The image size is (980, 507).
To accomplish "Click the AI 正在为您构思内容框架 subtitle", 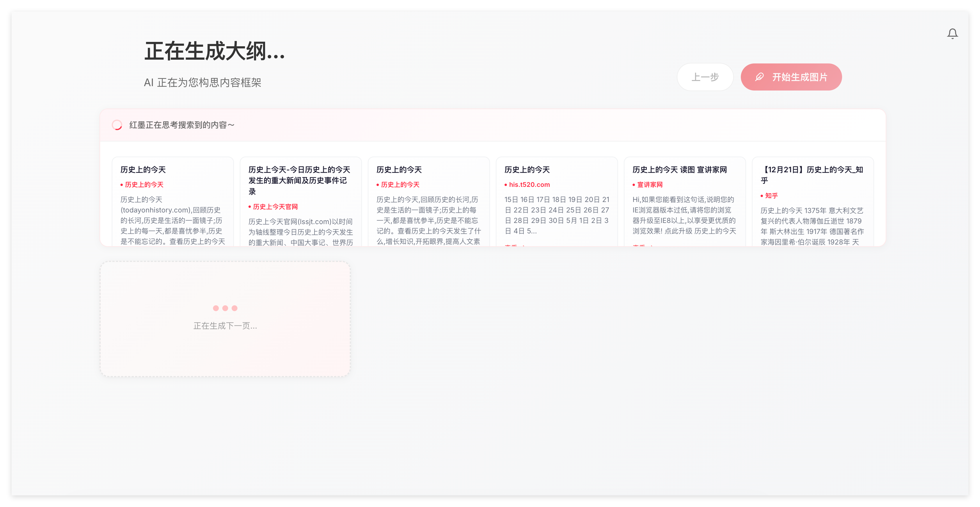I will click(x=203, y=83).
